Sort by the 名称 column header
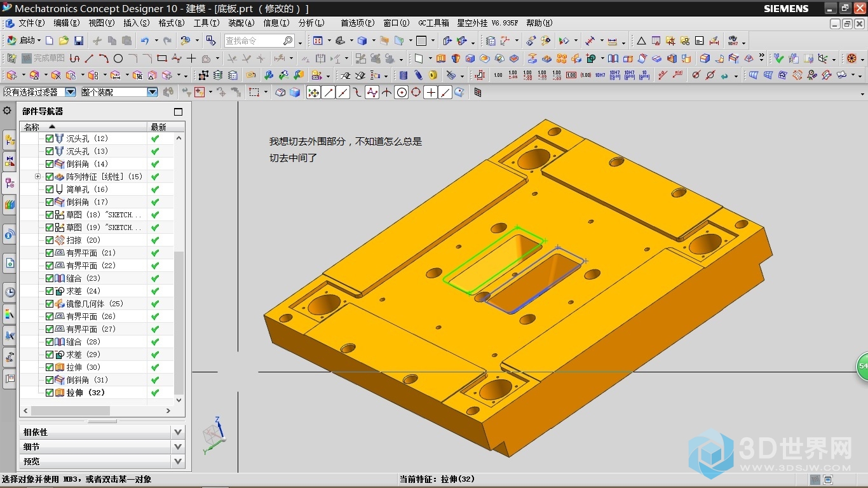 click(83, 127)
